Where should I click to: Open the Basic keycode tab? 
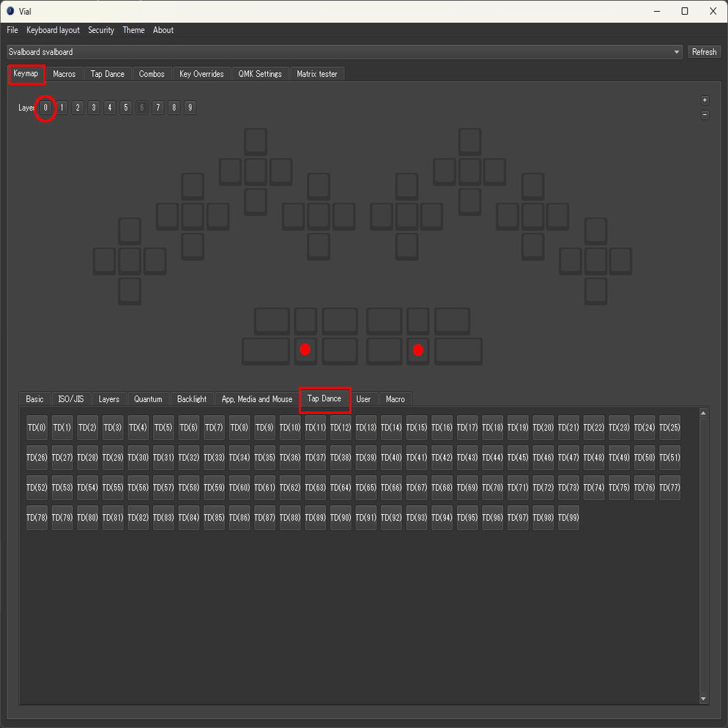coord(35,399)
